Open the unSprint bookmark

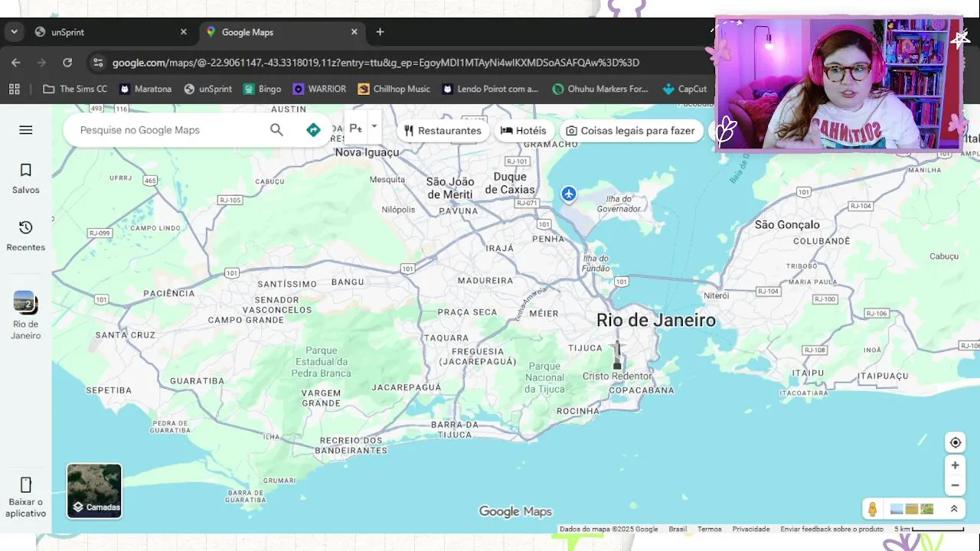point(208,89)
